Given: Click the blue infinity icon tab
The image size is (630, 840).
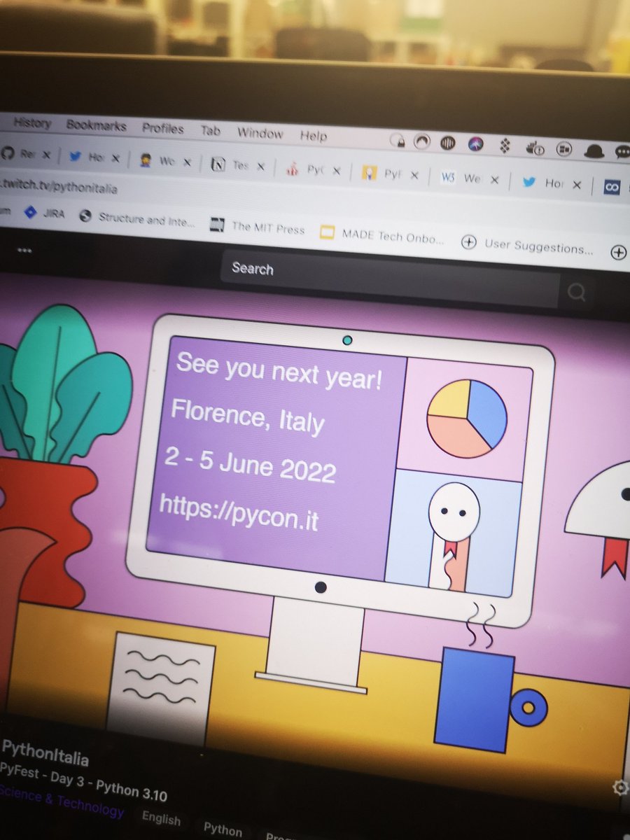Looking at the screenshot, I should point(612,187).
